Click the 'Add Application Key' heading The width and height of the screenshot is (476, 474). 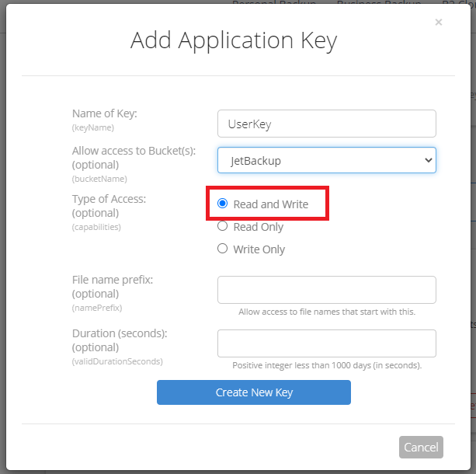pos(234,40)
